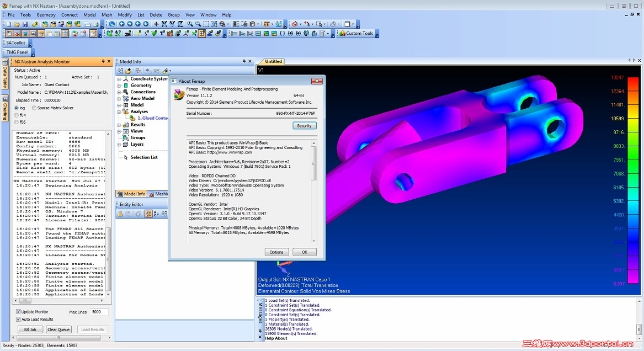Click the Open file folder icon

(17, 24)
